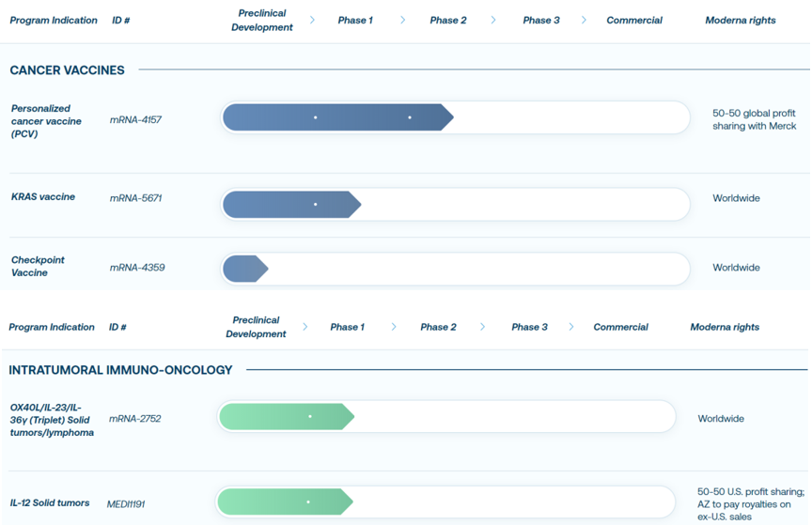Click the 50-50 global profit sharing with Merck text

[754, 119]
